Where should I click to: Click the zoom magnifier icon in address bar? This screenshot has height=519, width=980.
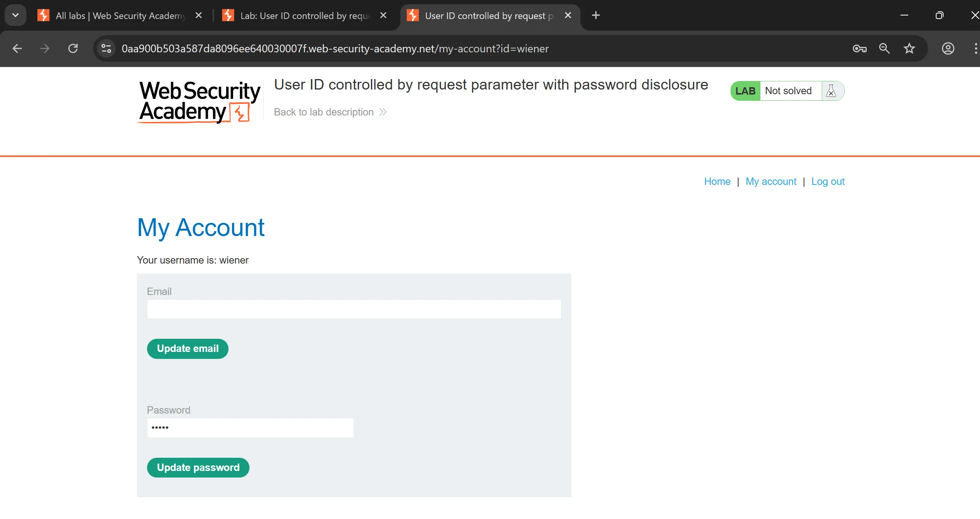click(884, 48)
